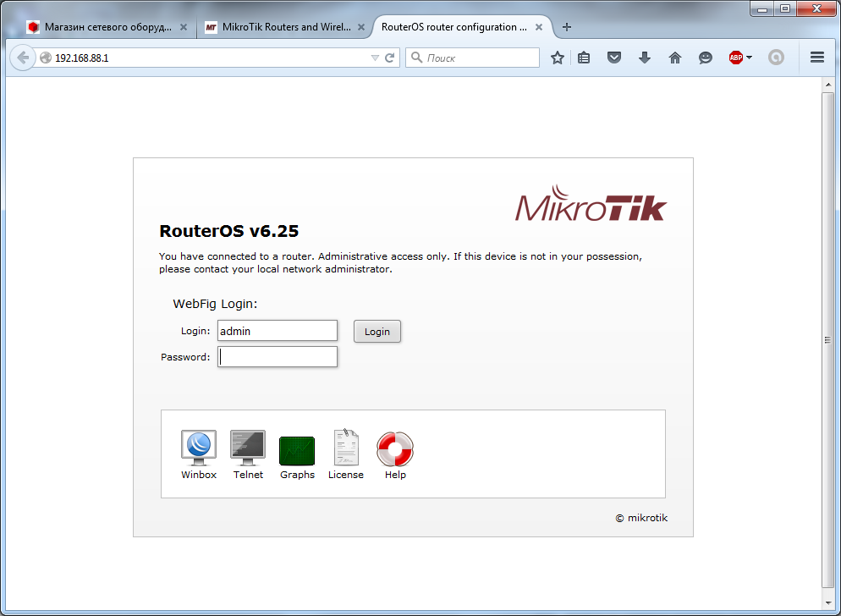Viewport: 841px width, 616px height.
Task: Open the Help lifebuoy icon
Action: (395, 448)
